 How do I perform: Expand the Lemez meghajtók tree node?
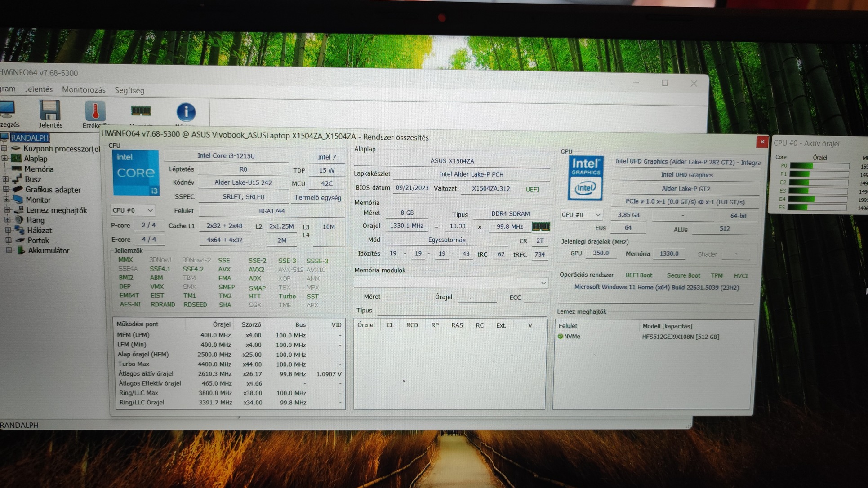coord(7,210)
